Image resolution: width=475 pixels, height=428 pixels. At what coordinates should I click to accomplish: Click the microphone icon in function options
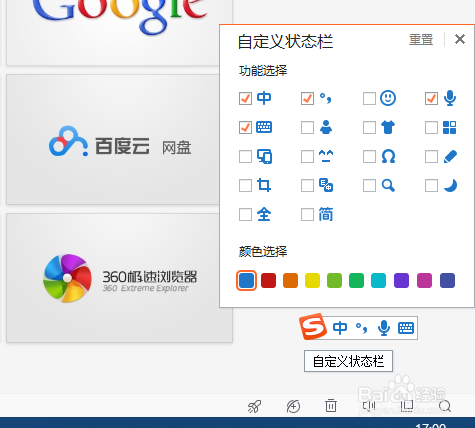(450, 98)
